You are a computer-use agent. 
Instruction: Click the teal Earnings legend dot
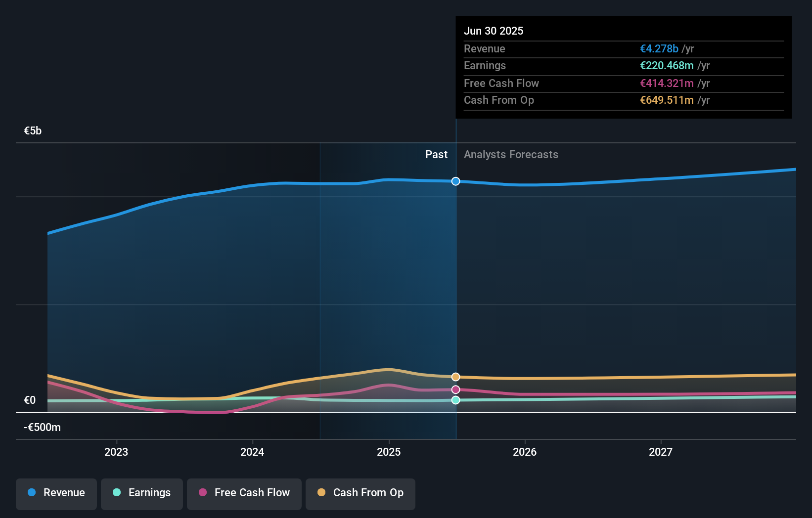point(116,493)
